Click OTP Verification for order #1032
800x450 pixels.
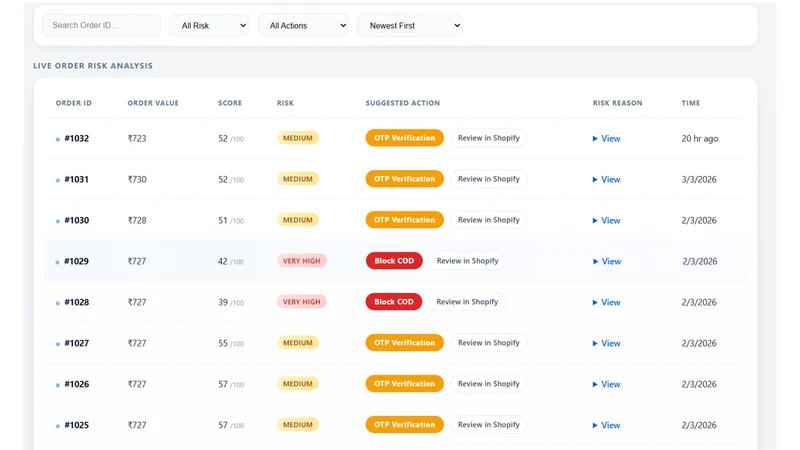[405, 138]
